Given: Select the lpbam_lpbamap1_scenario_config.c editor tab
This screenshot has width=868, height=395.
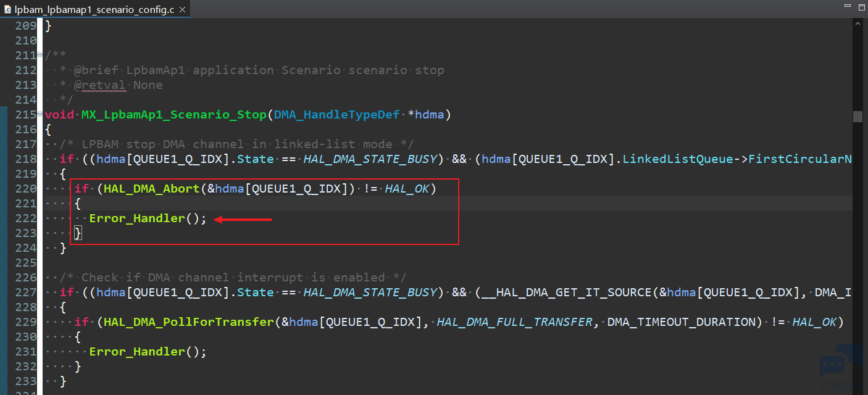Looking at the screenshot, I should pyautogui.click(x=94, y=10).
